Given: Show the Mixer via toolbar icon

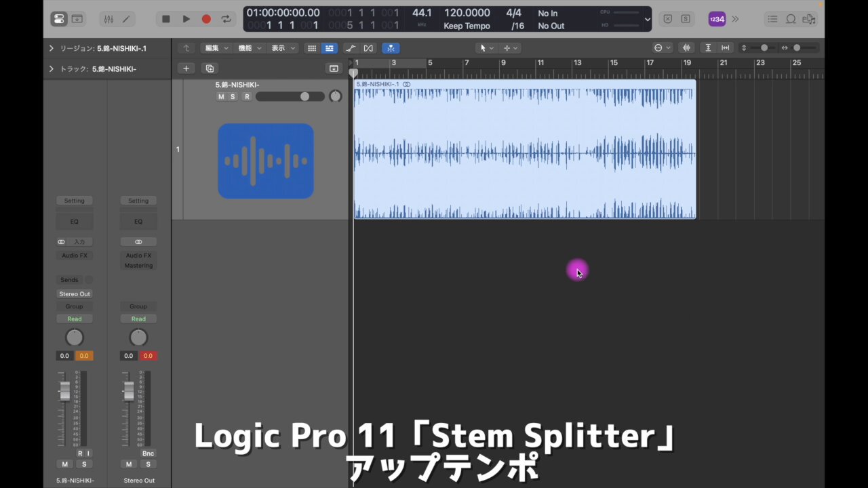Looking at the screenshot, I should [109, 19].
